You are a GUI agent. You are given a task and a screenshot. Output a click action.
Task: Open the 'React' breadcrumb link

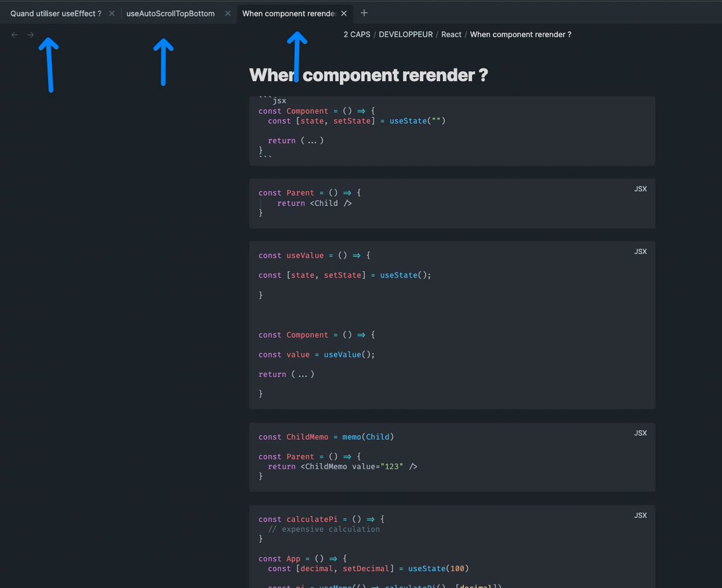[x=451, y=34]
